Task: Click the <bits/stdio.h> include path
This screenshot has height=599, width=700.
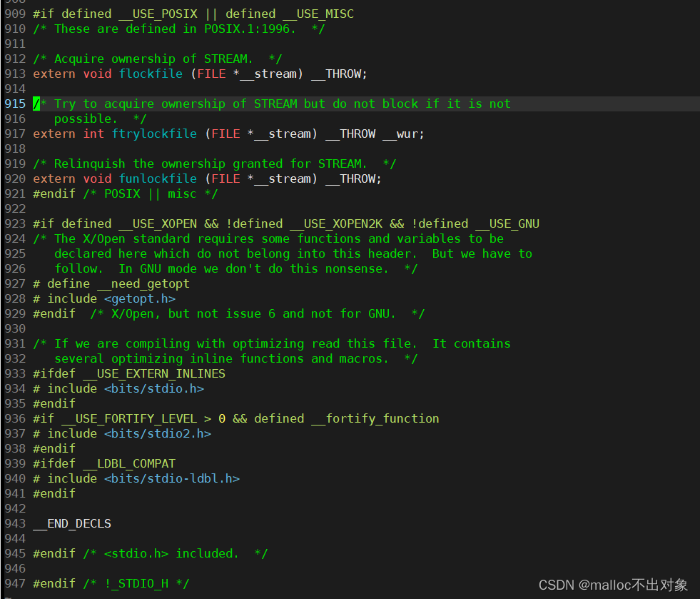Action: point(154,388)
